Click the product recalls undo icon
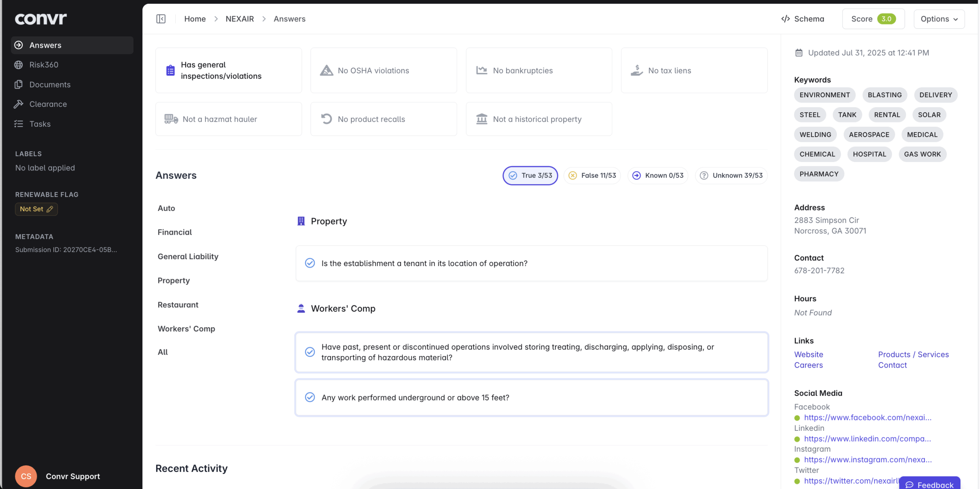The height and width of the screenshot is (489, 980). click(326, 119)
